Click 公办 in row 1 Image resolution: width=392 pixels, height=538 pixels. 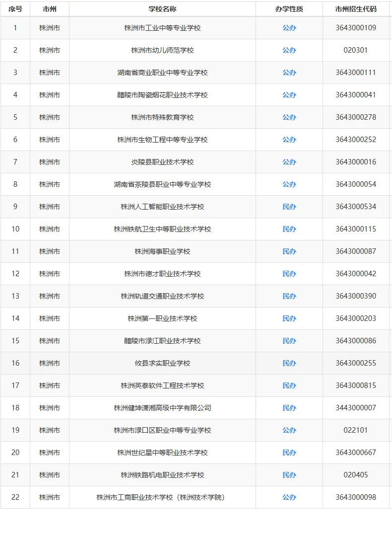(x=289, y=28)
